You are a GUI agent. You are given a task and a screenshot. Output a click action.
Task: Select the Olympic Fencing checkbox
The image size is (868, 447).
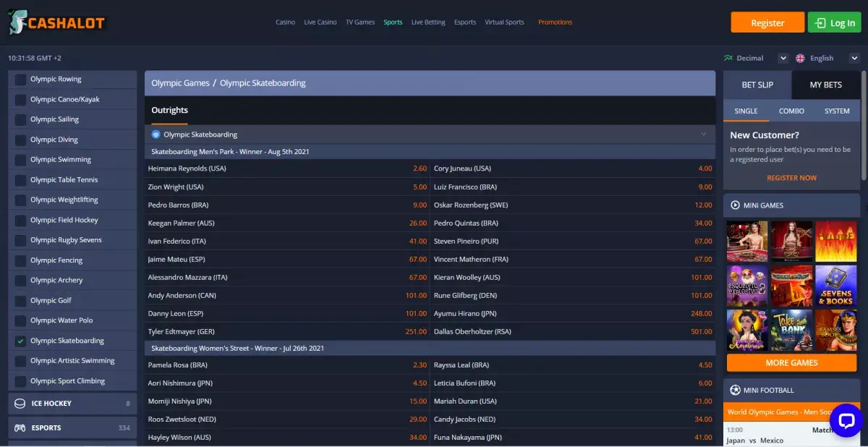point(20,260)
